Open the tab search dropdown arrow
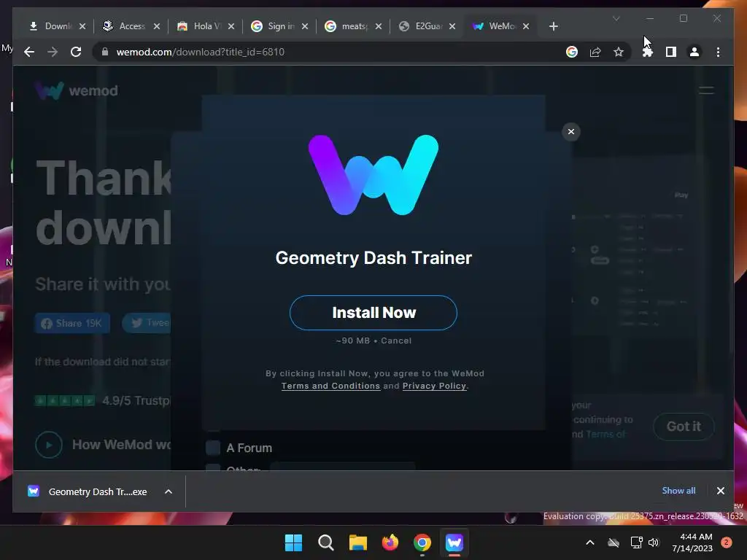747x560 pixels. [x=616, y=18]
